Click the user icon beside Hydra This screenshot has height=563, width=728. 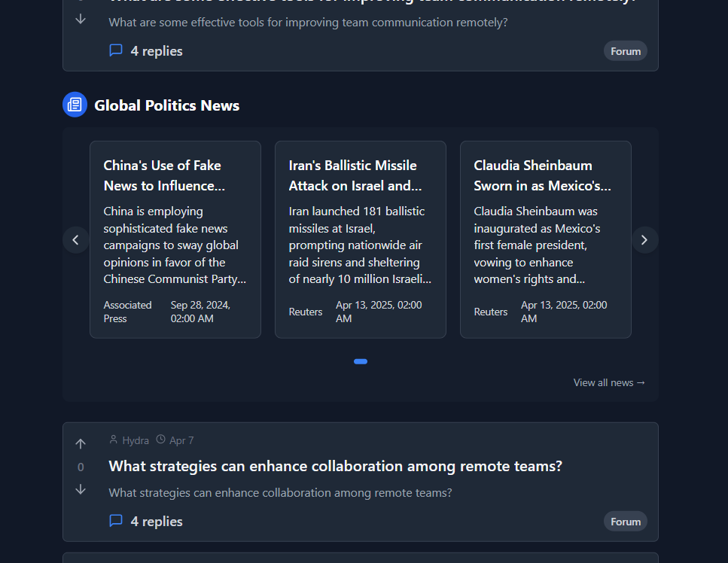[x=113, y=439]
